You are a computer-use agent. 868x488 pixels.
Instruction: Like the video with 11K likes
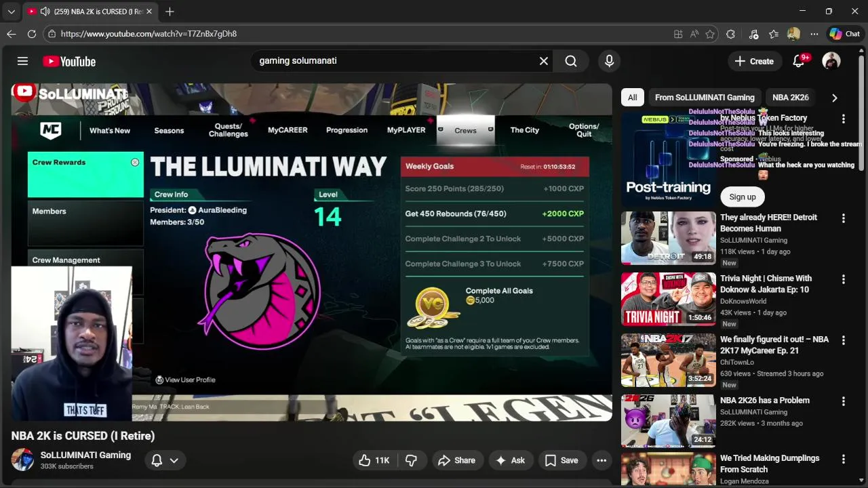pos(374,460)
